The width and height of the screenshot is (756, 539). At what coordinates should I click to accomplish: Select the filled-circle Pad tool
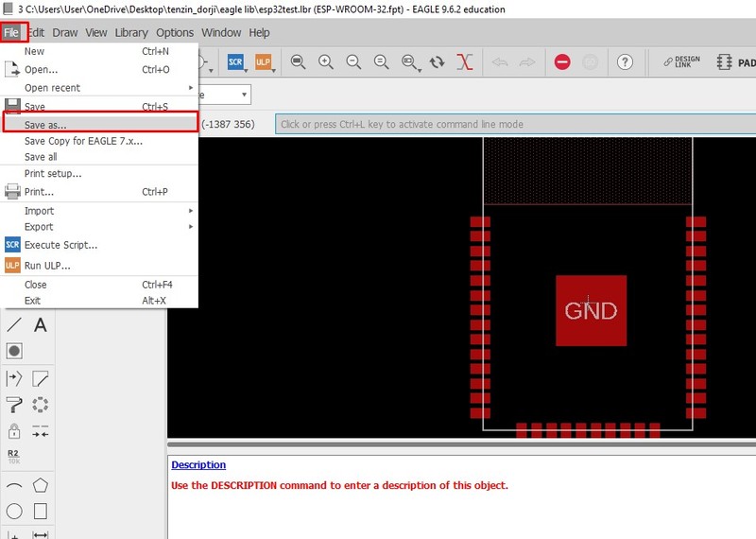pos(14,351)
